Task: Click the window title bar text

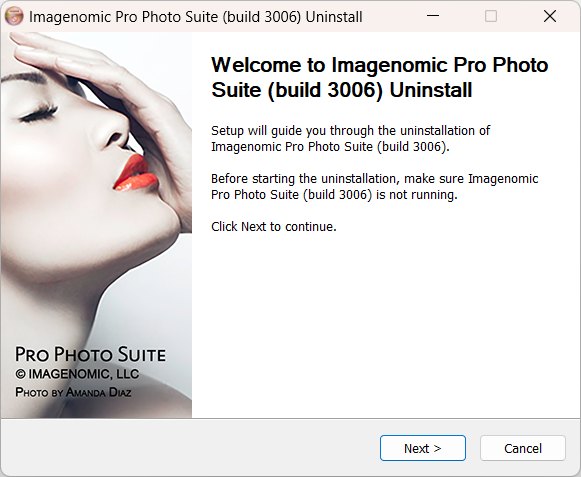Action: 196,17
